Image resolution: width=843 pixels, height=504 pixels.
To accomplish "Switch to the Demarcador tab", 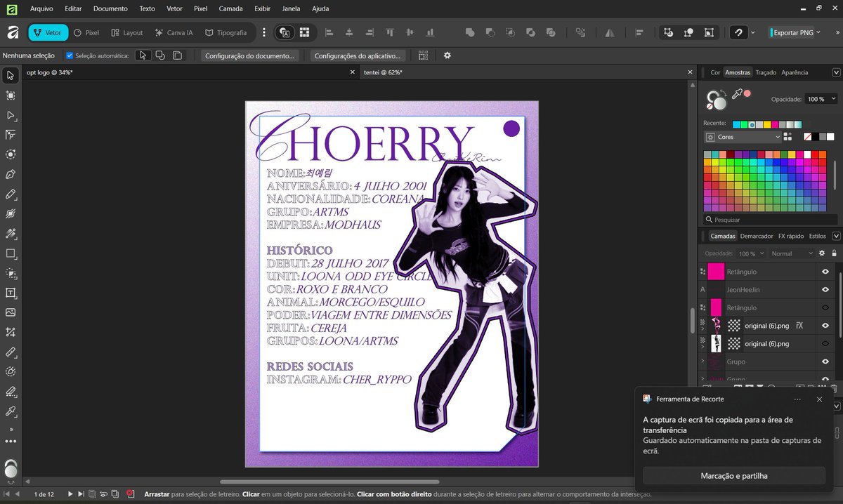I will click(757, 237).
